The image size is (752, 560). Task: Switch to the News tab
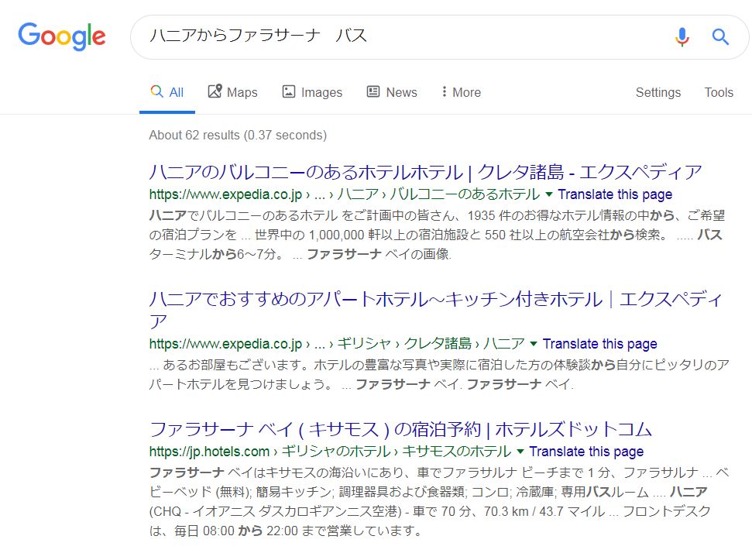click(x=392, y=92)
